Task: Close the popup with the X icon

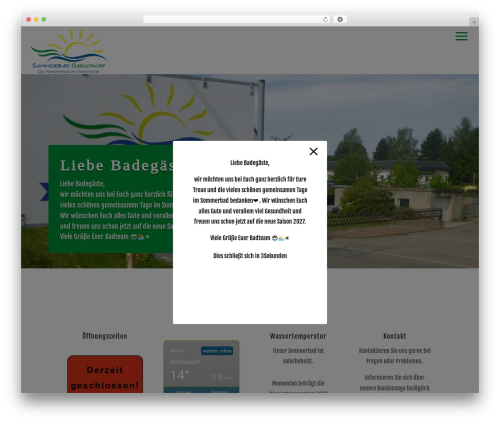Action: (313, 151)
